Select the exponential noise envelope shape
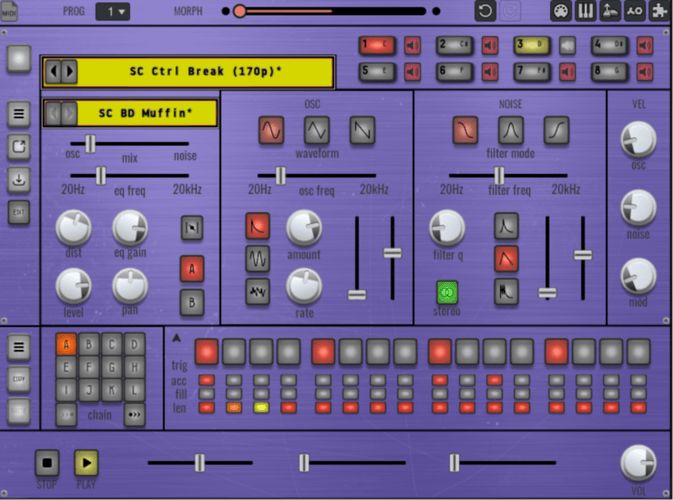Viewport: 673px width, 500px height. pos(506,226)
